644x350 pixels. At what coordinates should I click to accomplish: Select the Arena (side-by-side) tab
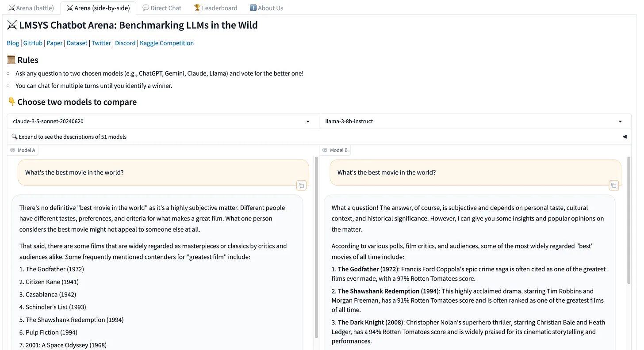pyautogui.click(x=98, y=8)
